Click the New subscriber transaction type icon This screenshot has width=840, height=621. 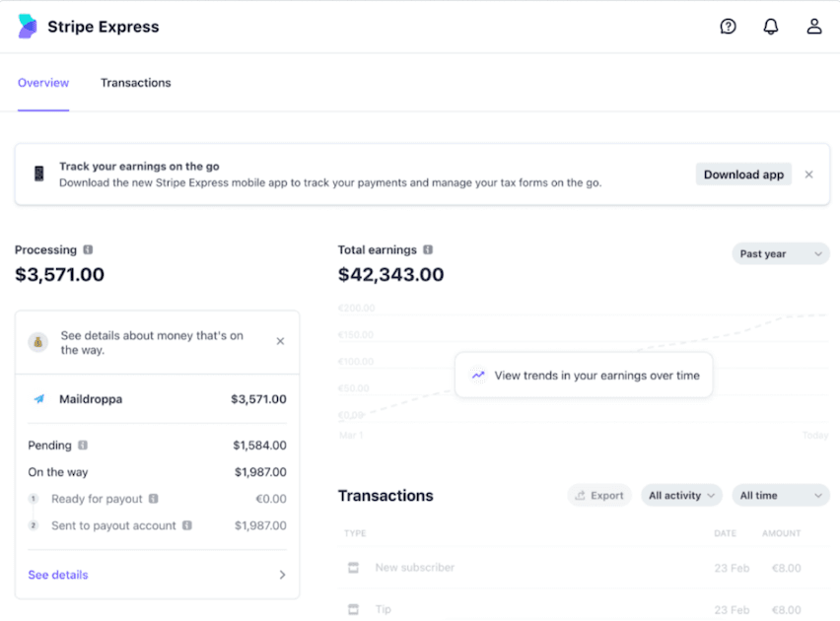[x=353, y=568]
